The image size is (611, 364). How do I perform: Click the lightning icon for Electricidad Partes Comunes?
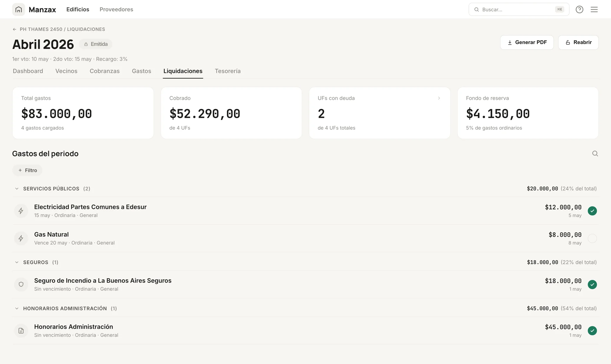coord(21,211)
